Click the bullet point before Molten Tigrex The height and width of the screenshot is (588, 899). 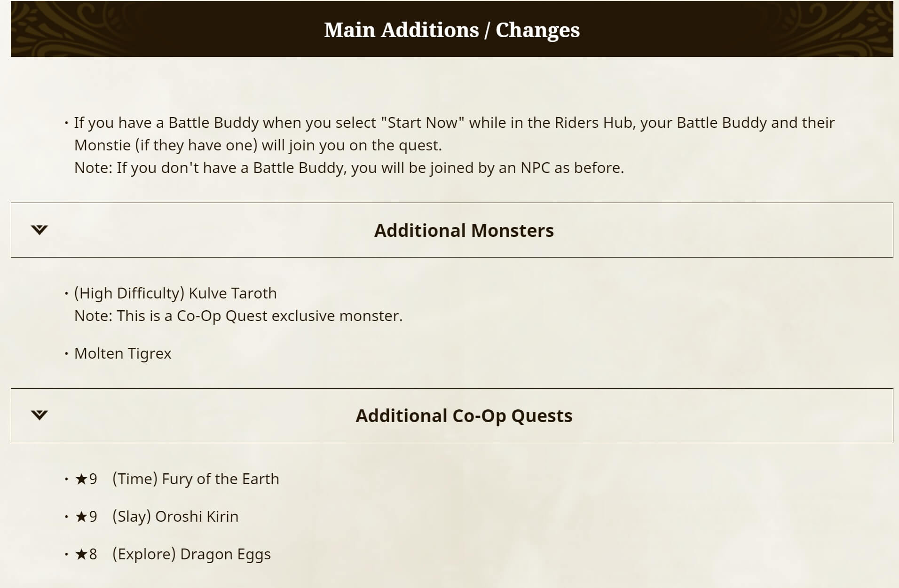(66, 353)
